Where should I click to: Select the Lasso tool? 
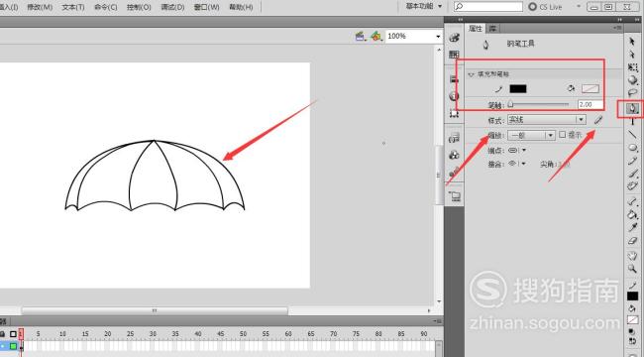point(632,93)
